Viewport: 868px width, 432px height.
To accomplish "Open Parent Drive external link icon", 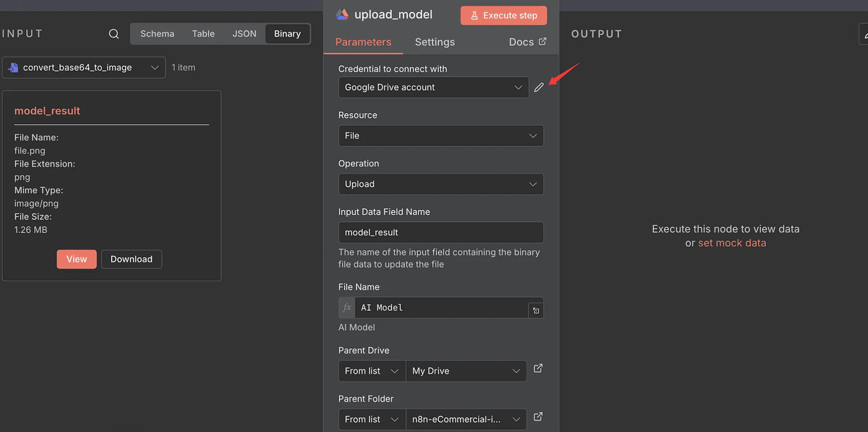I will [x=538, y=369].
